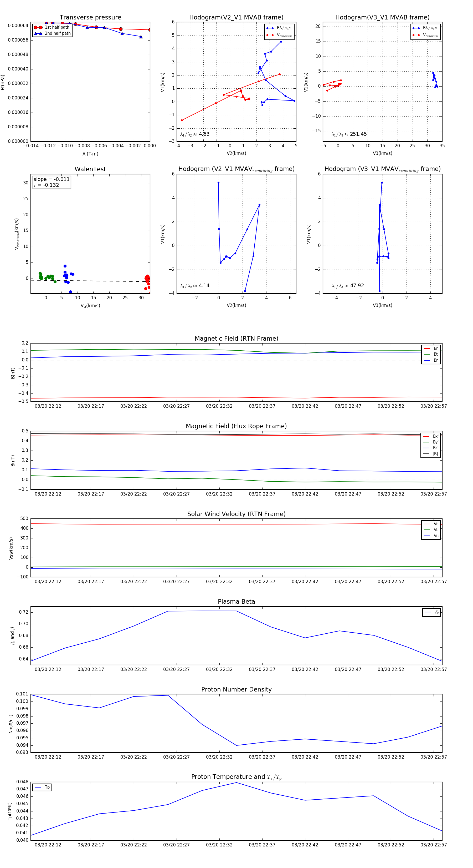473x868 pixels.
Task: Click the "Pt(nPa)" y-axis label
Action: pyautogui.click(x=3, y=82)
